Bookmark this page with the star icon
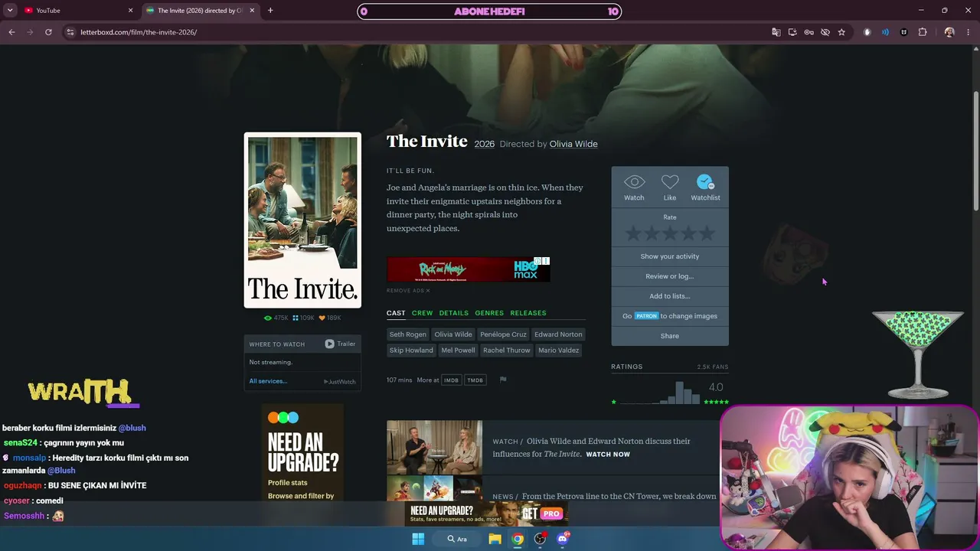This screenshot has height=551, width=980. coord(841,32)
